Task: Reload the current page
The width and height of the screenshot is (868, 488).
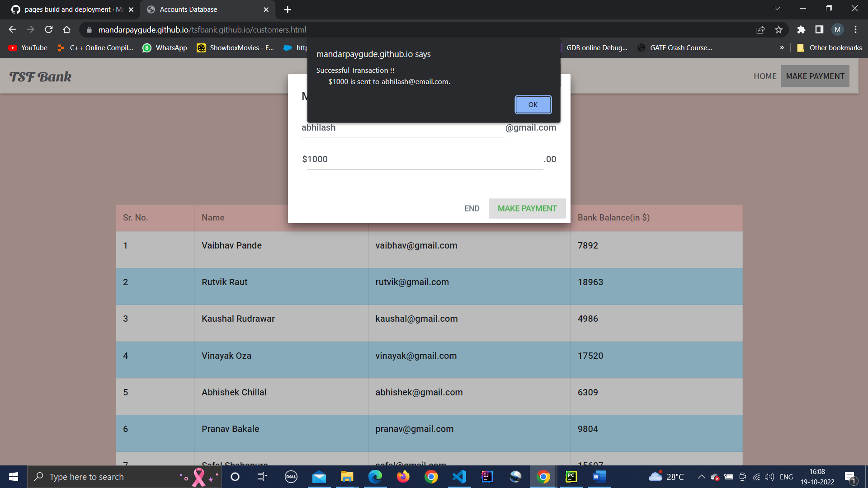Action: click(48, 29)
